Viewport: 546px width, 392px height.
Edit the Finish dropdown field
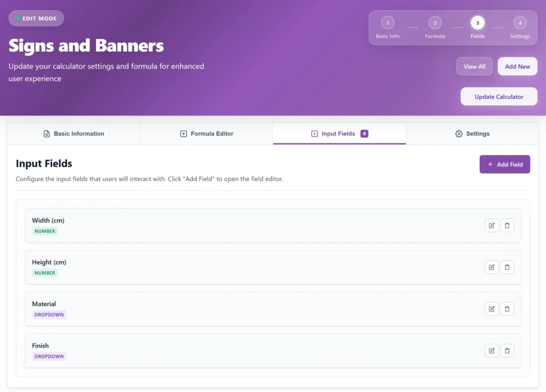click(x=491, y=350)
